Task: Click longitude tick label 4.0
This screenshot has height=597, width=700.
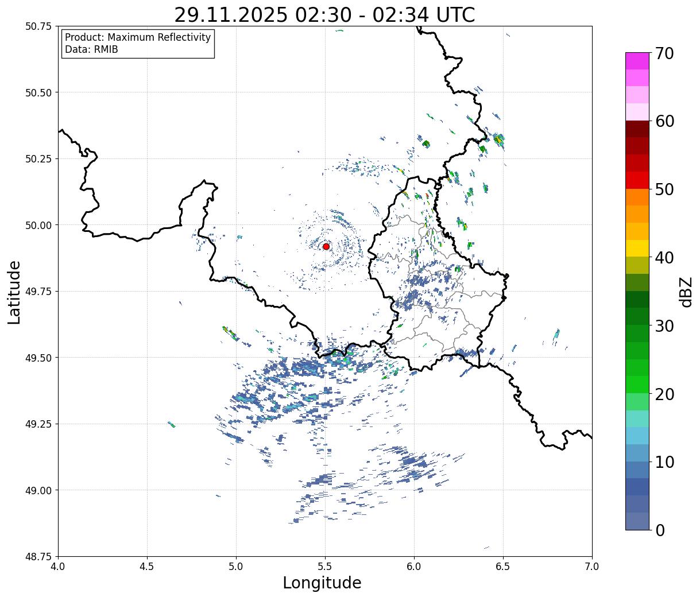Action: [58, 566]
